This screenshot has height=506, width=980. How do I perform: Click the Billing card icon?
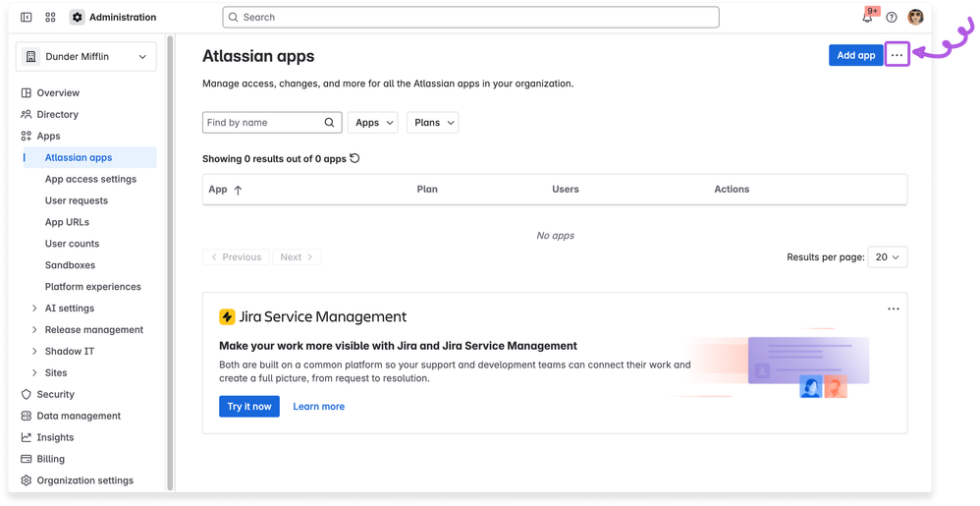[26, 459]
